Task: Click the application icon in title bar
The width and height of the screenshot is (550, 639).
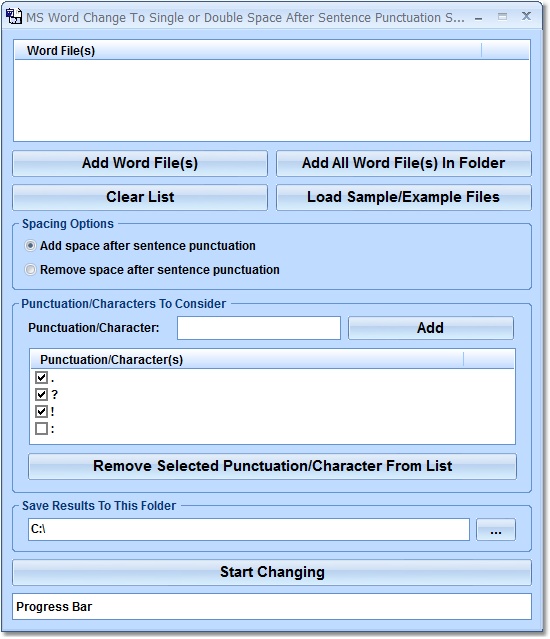Action: [x=14, y=17]
